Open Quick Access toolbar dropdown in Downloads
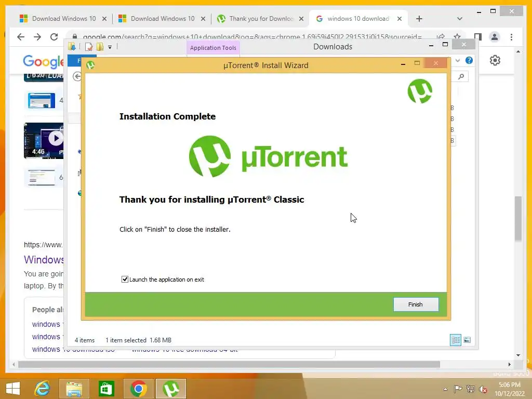This screenshot has height=399, width=532. point(110,47)
